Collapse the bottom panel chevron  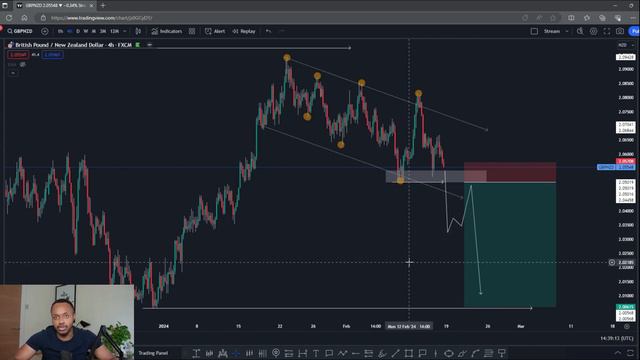pyautogui.click(x=618, y=353)
